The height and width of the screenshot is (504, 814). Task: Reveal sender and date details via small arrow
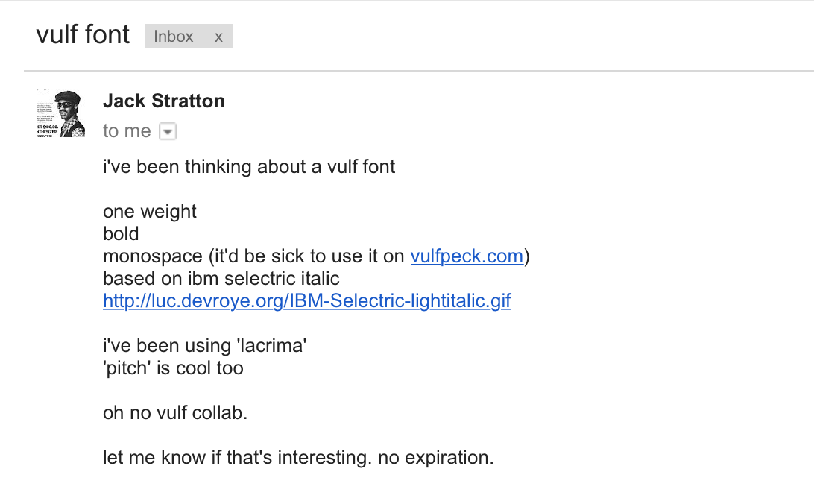168,131
